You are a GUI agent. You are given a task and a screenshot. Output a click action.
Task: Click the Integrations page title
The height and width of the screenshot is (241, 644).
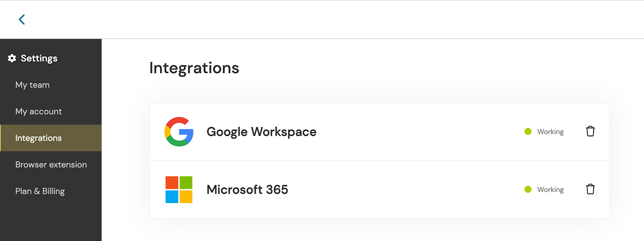click(194, 68)
